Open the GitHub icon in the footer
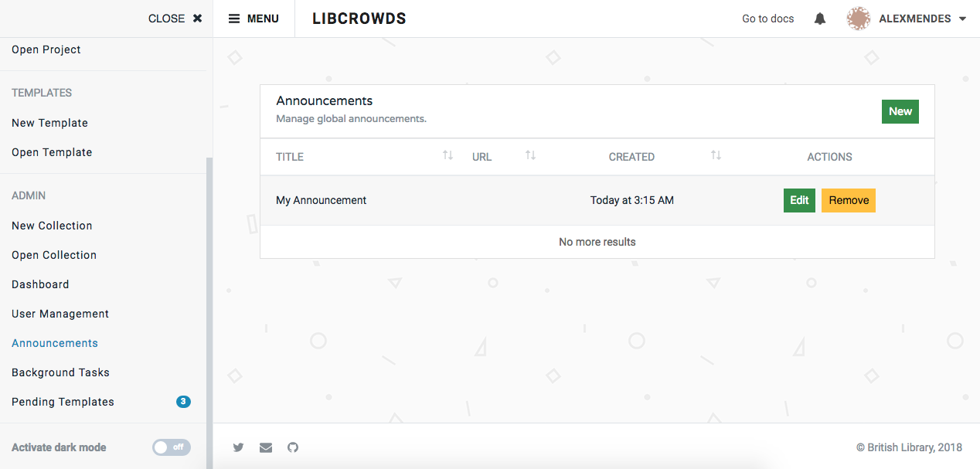This screenshot has height=469, width=980. coord(293,447)
